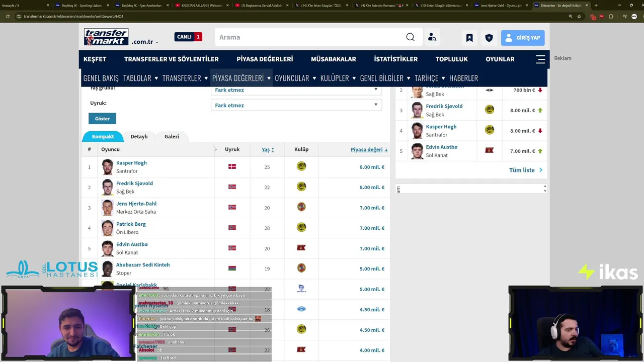Open Edvin Austbø link in sidebar list

(x=442, y=147)
